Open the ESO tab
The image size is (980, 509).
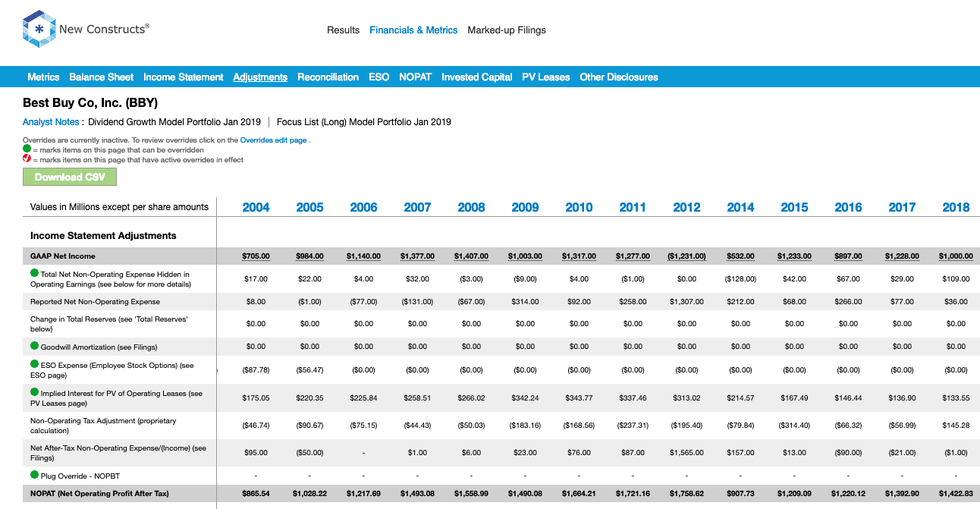click(379, 77)
